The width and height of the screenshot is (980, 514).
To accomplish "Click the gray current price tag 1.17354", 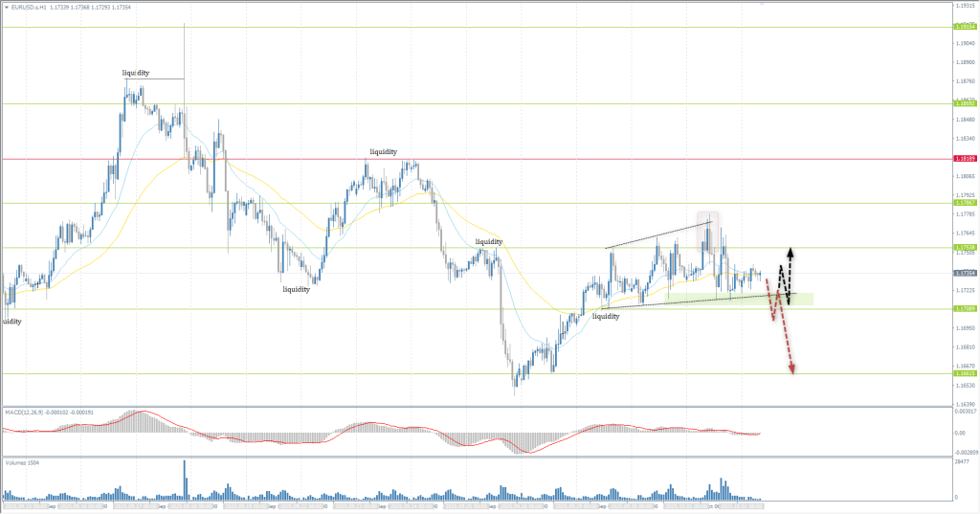I will [964, 273].
